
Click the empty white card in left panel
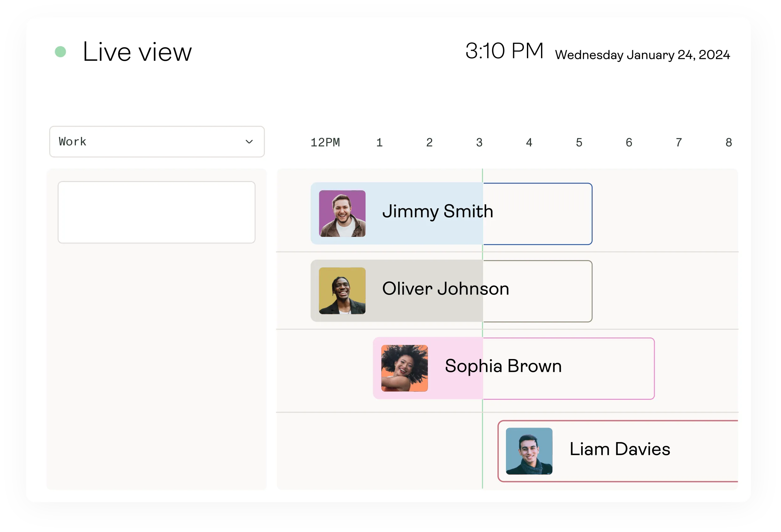click(x=157, y=212)
